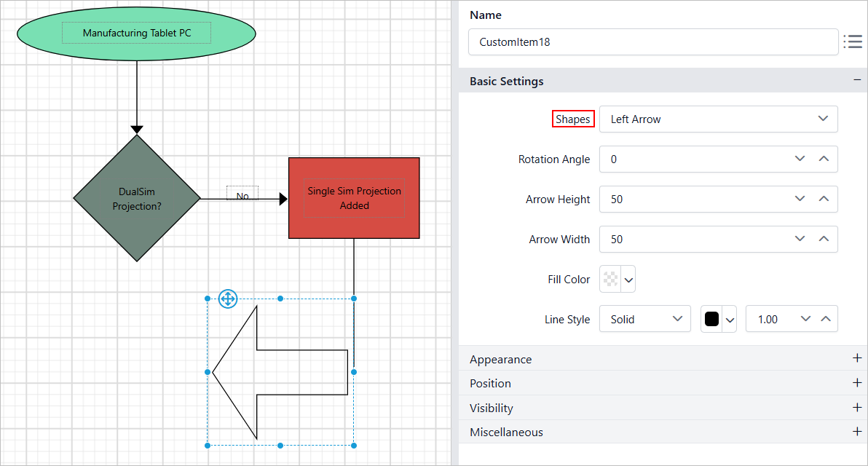Image resolution: width=868 pixels, height=466 pixels.
Task: Click the list icon beside Name field
Action: [852, 42]
